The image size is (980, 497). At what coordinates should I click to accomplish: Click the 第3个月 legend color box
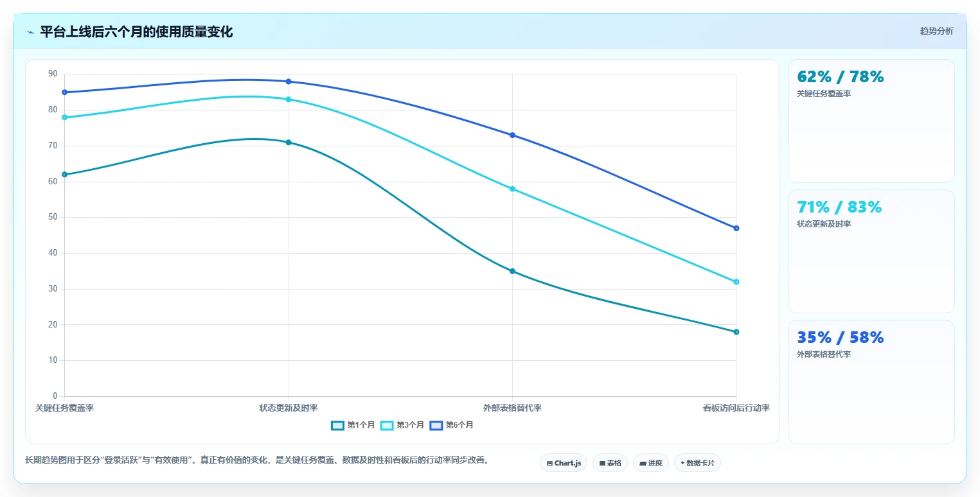click(x=387, y=425)
